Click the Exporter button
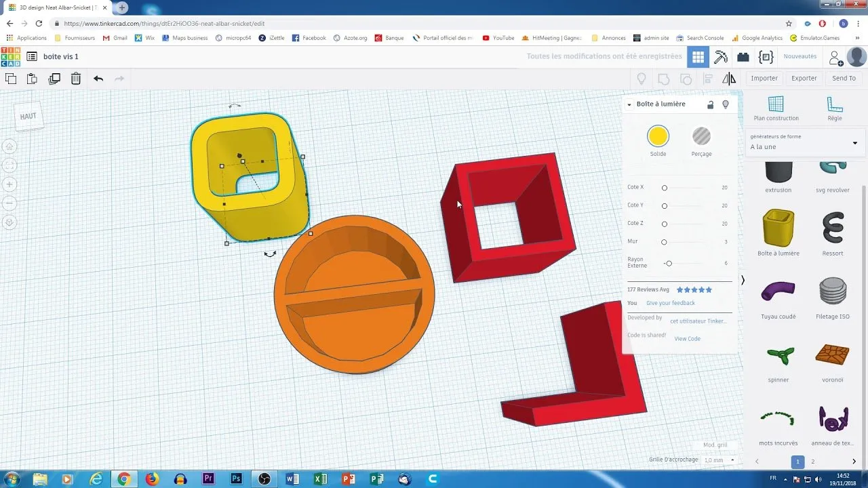 pos(804,79)
